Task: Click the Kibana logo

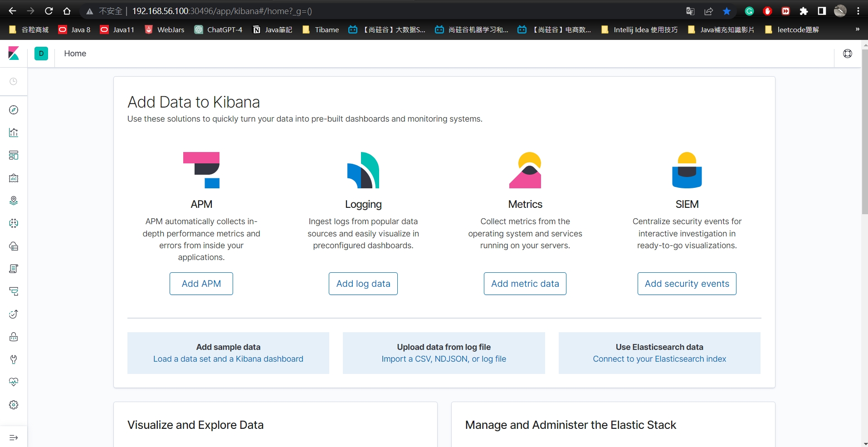Action: pos(14,54)
